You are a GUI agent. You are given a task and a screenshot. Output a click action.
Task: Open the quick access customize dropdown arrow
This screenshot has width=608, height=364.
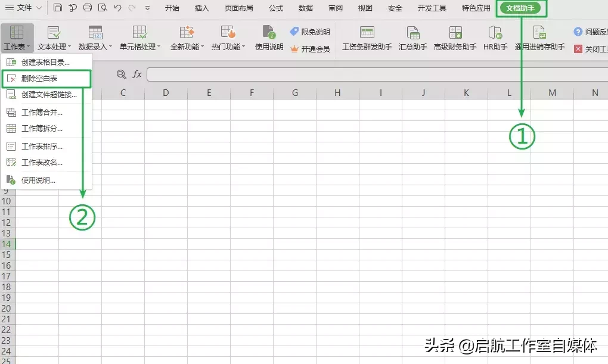[x=147, y=8]
